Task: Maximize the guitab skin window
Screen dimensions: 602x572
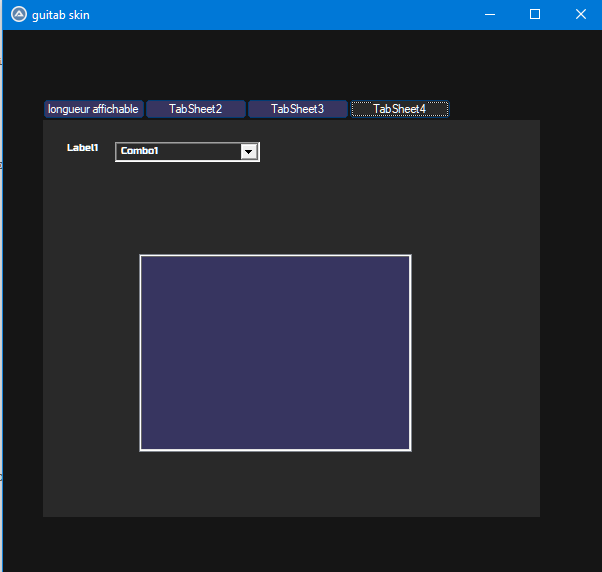Action: [x=535, y=15]
